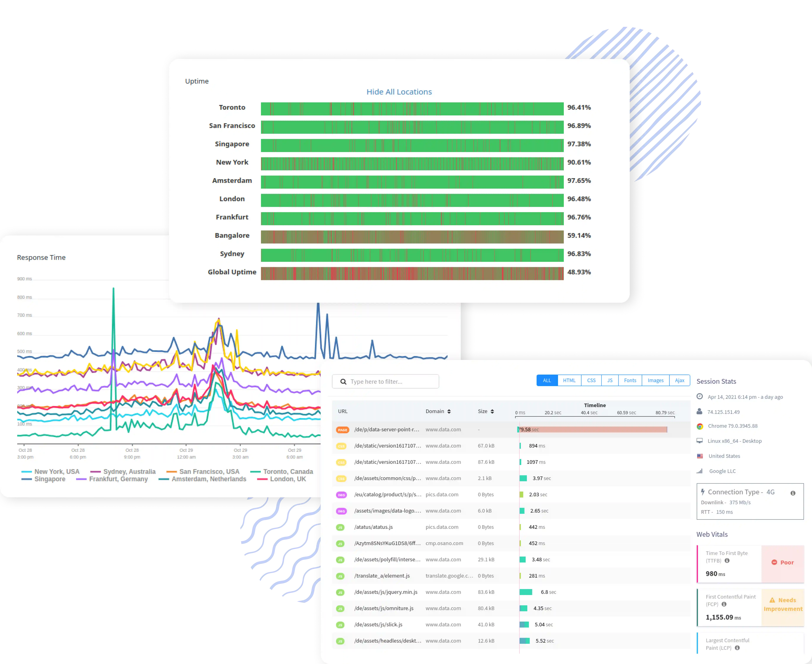Click the JS badge on the cmp.osano.com row
Image resolution: width=812 pixels, height=664 pixels.
340,544
